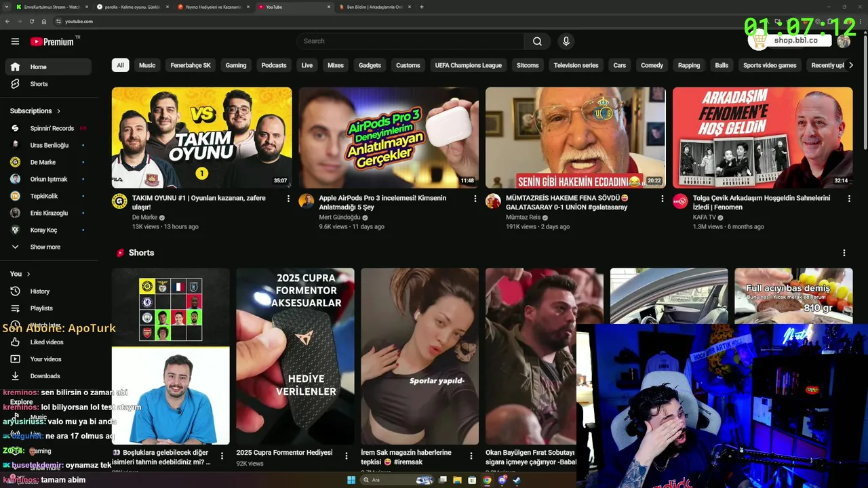The image size is (868, 488).
Task: Select the Sports video games chip
Action: click(x=770, y=65)
